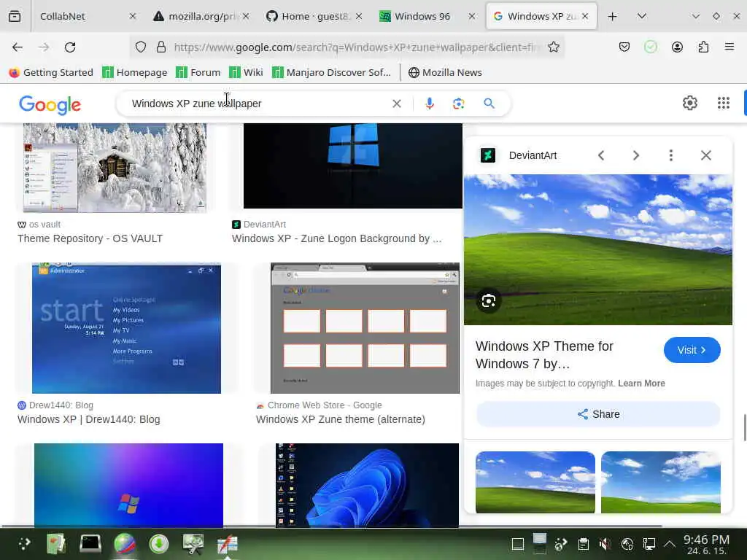Viewport: 747px width, 560px height.
Task: Reload the current page
Action: click(70, 47)
